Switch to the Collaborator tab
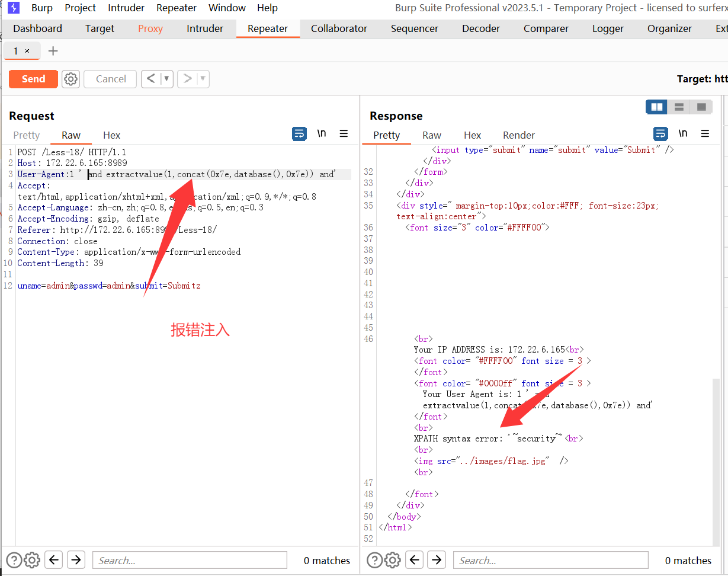 pyautogui.click(x=339, y=28)
